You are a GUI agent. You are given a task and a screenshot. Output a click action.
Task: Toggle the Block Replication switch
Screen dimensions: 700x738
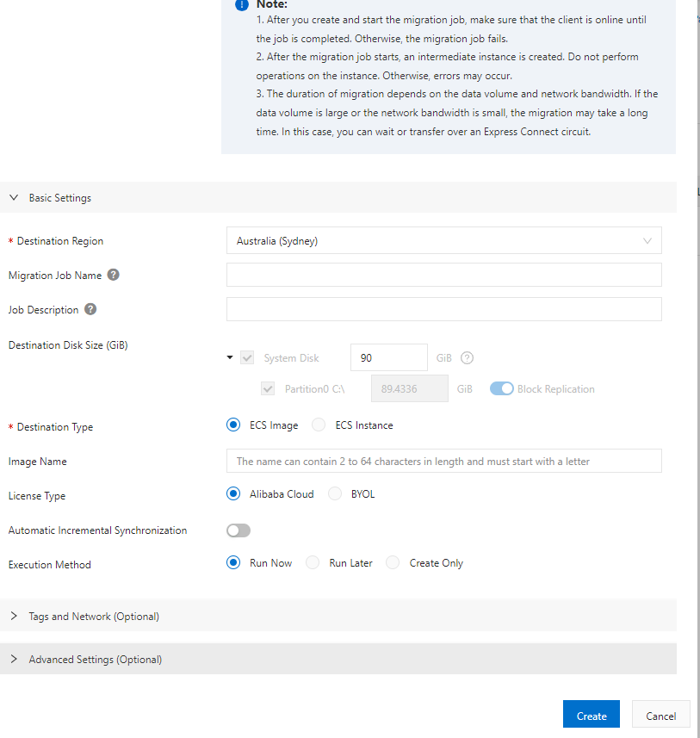[x=502, y=388]
